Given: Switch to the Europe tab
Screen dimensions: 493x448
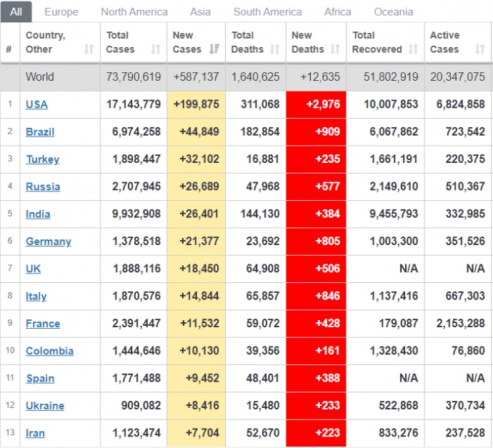Looking at the screenshot, I should point(61,11).
